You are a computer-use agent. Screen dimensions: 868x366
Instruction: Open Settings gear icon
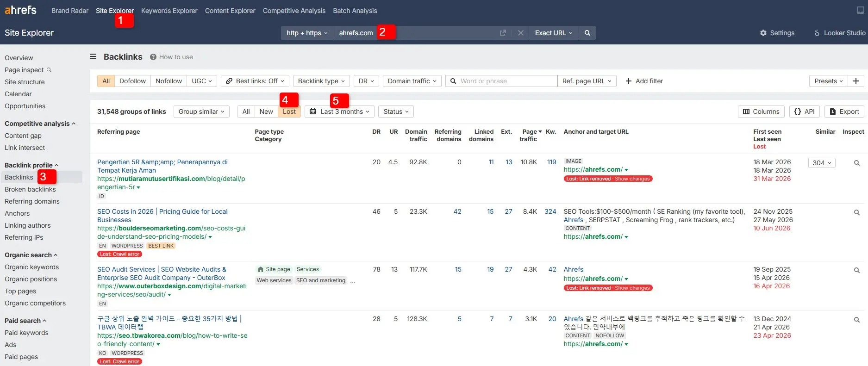coord(763,33)
